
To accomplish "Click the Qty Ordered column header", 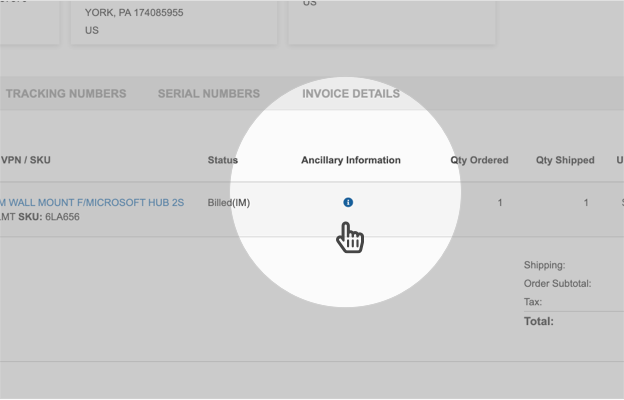I will [x=479, y=160].
